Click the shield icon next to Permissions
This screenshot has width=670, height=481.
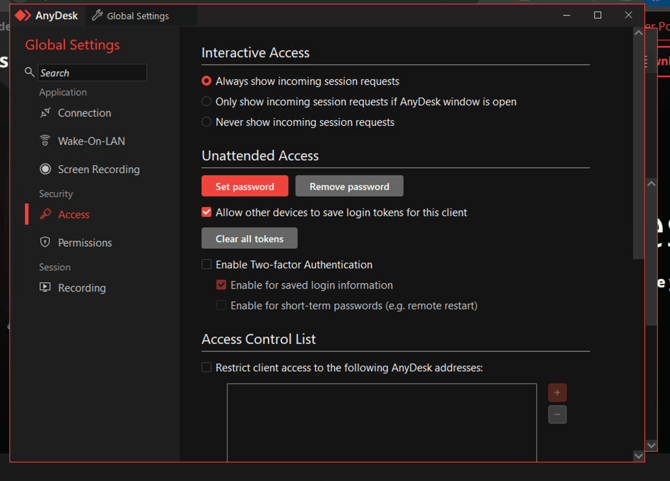click(45, 242)
